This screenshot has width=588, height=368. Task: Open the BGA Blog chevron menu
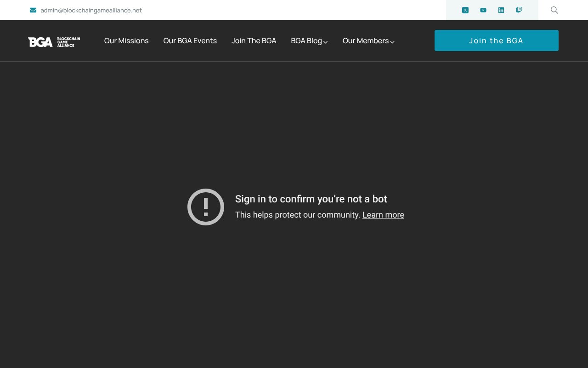(x=325, y=42)
